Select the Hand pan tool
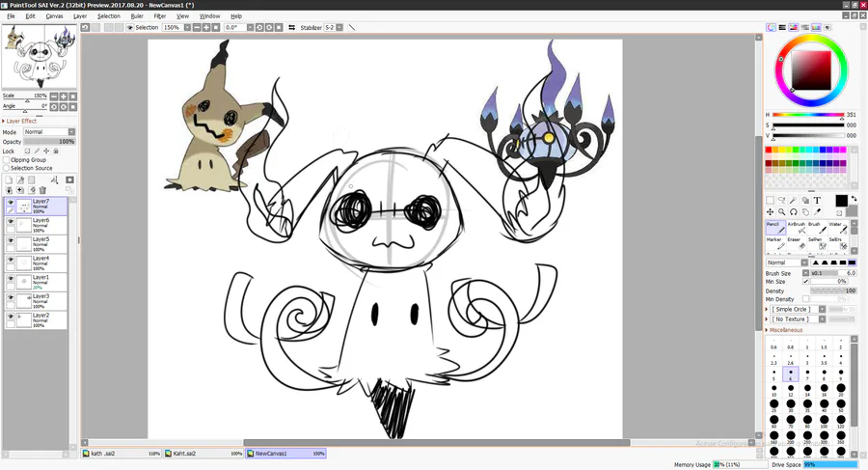 pyautogui.click(x=805, y=211)
